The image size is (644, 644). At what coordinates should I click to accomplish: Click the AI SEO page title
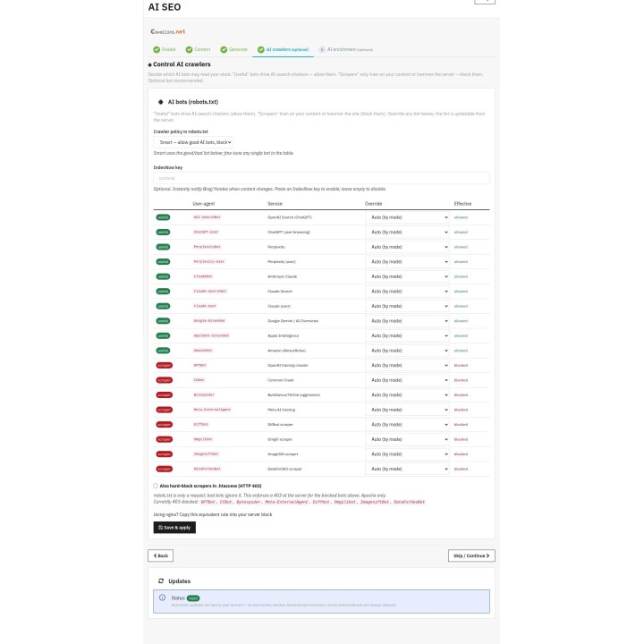pos(165,7)
